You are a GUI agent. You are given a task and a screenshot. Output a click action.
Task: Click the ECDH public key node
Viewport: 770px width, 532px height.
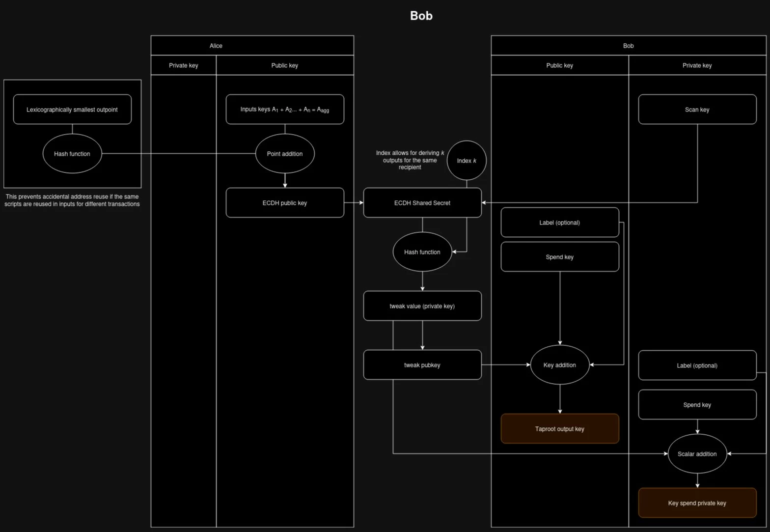point(285,203)
